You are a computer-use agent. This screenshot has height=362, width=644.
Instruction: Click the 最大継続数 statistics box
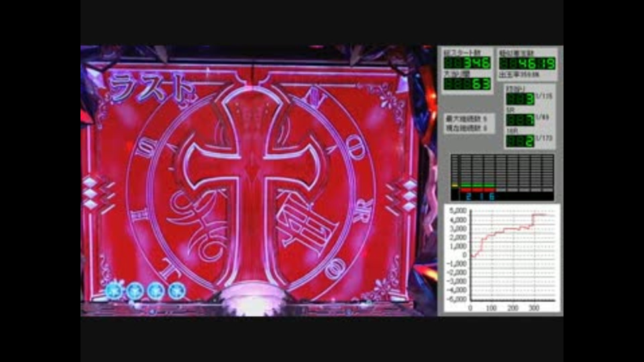469,123
